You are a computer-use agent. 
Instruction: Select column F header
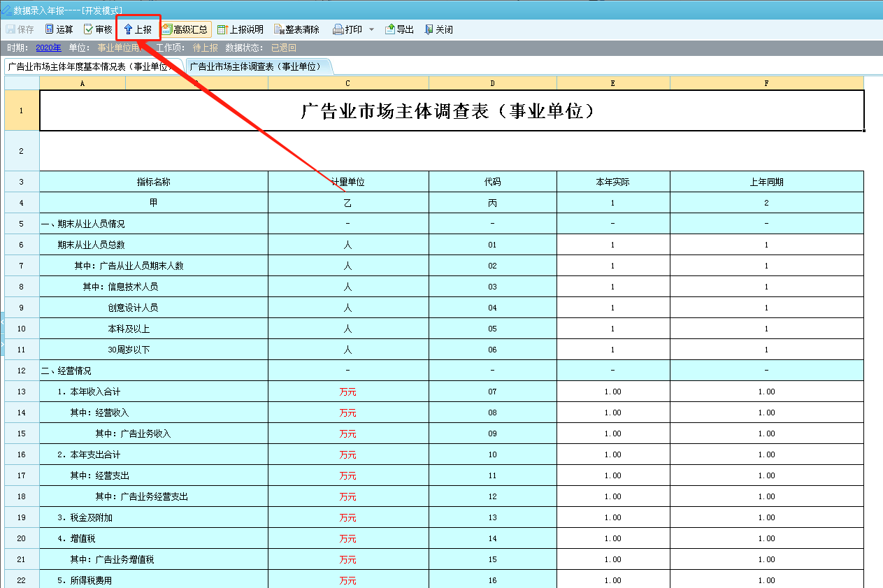[766, 83]
